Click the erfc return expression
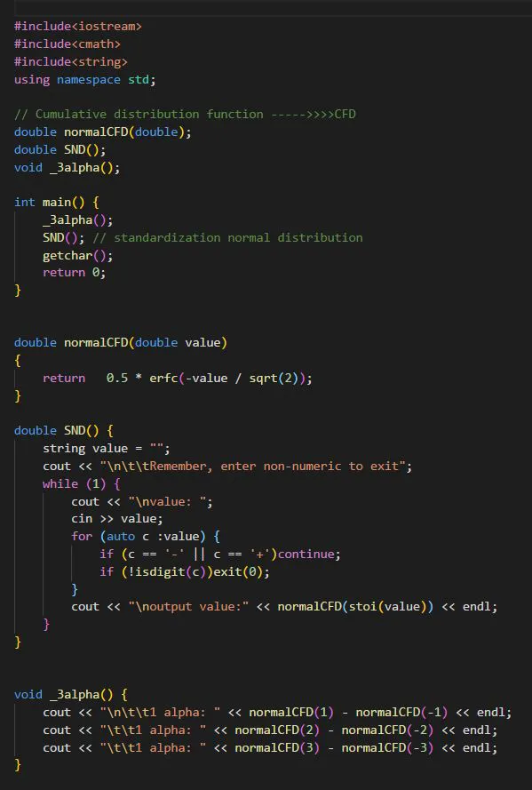532x790 pixels. (x=178, y=379)
